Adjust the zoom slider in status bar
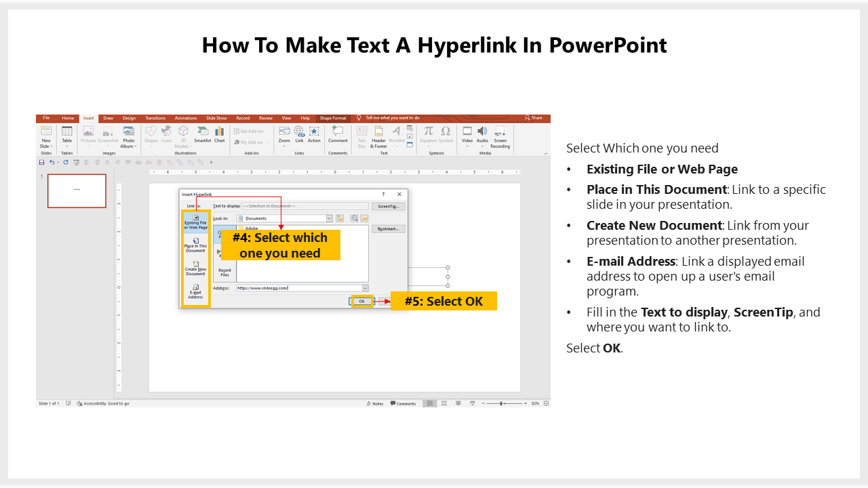The image size is (868, 488). pos(502,403)
